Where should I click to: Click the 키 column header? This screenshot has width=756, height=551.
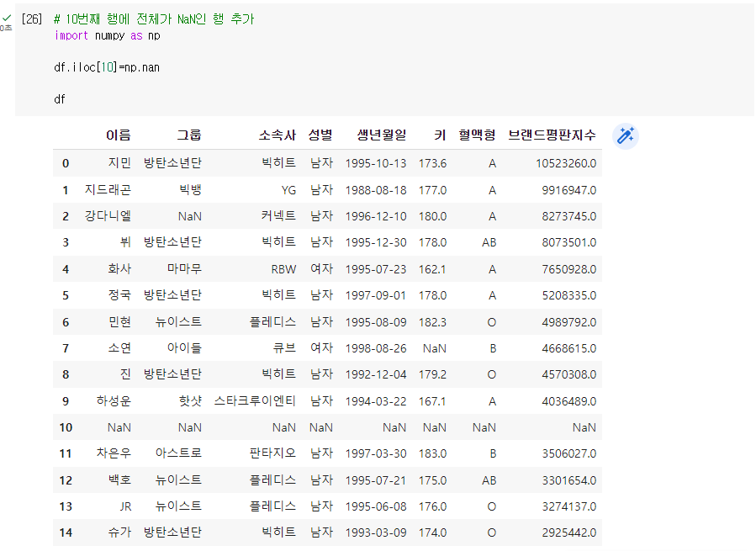pyautogui.click(x=440, y=135)
